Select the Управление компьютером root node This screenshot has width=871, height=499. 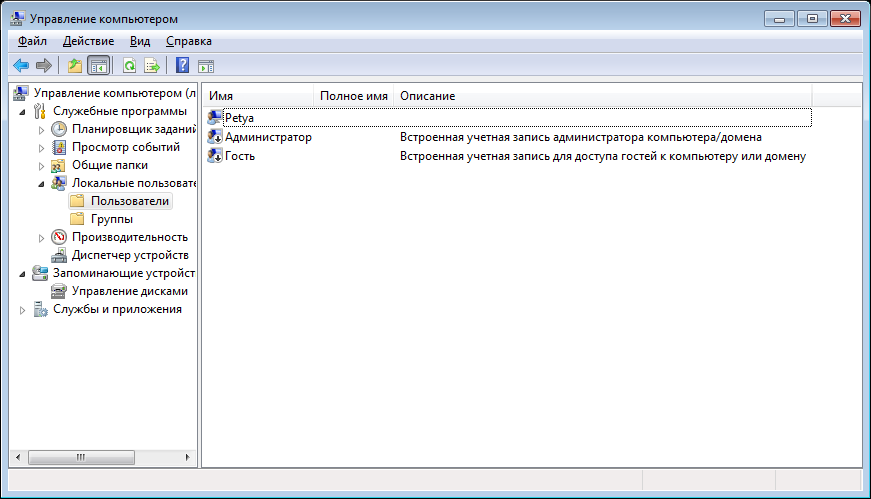pyautogui.click(x=114, y=93)
